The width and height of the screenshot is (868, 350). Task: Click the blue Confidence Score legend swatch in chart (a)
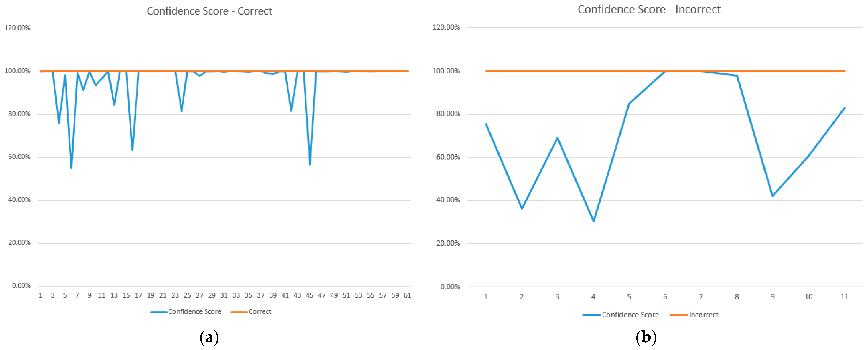tap(159, 312)
